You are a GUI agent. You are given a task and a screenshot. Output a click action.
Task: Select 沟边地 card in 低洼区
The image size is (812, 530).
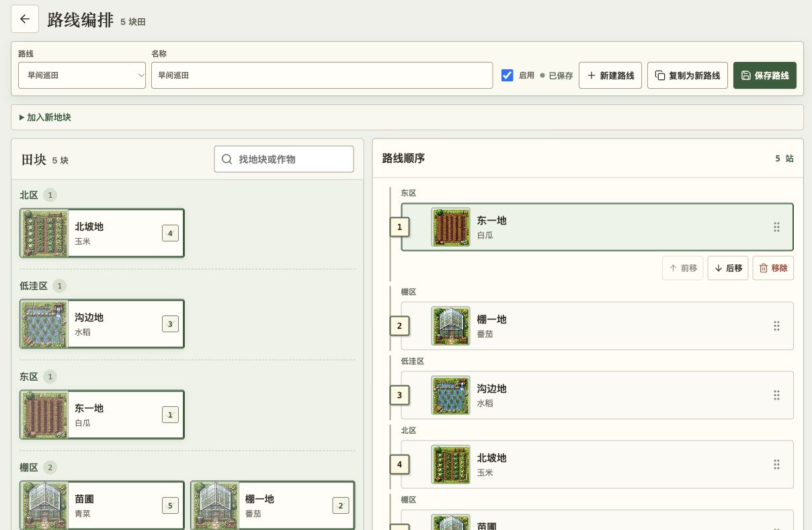tap(102, 324)
